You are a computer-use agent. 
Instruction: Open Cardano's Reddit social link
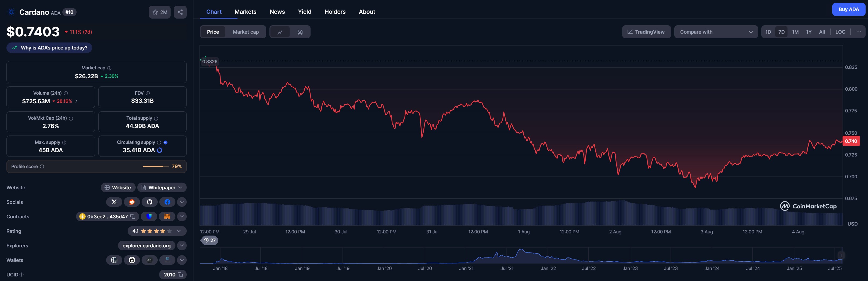pos(132,202)
